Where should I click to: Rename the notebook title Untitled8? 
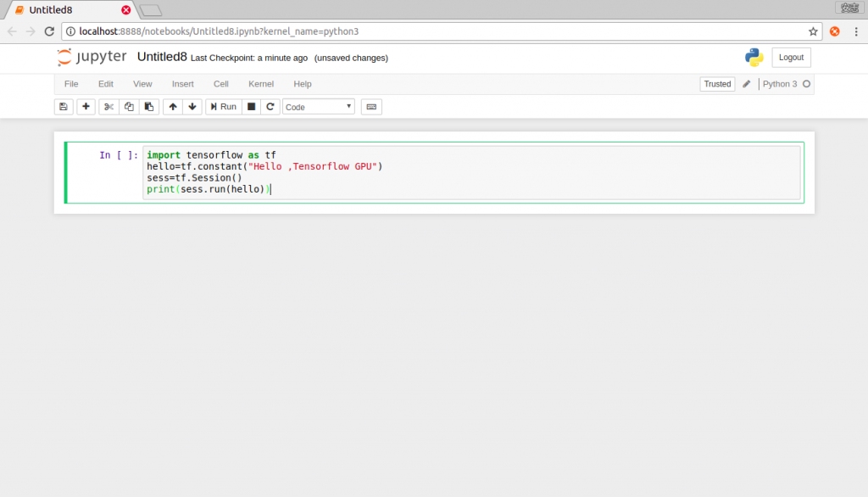[x=162, y=57]
